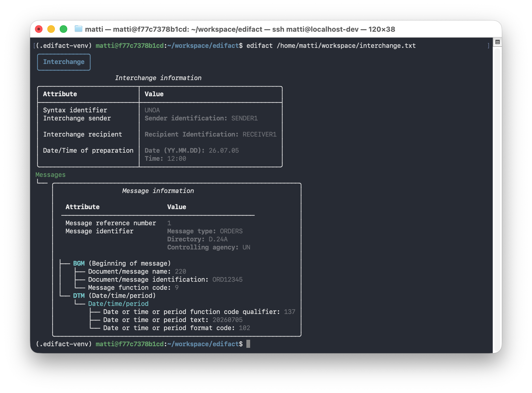Minimize the terminal with the yellow button
Image resolution: width=532 pixels, height=393 pixels.
pos(51,29)
